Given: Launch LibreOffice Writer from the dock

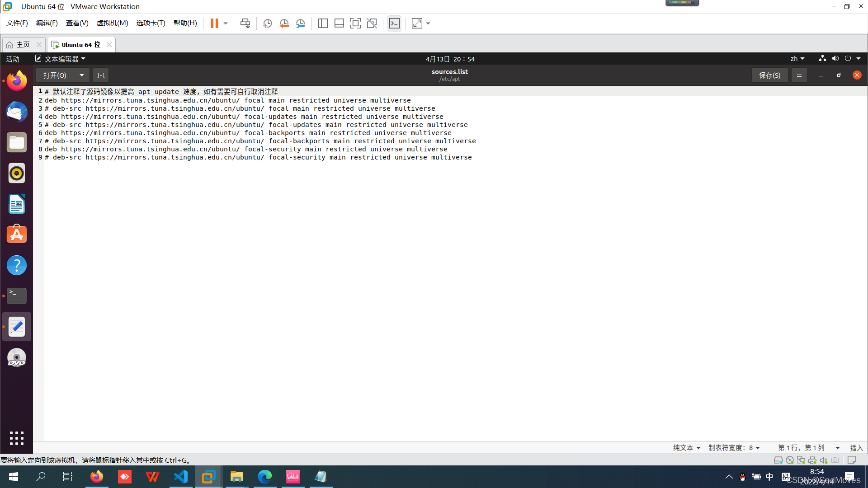Looking at the screenshot, I should pyautogui.click(x=17, y=204).
